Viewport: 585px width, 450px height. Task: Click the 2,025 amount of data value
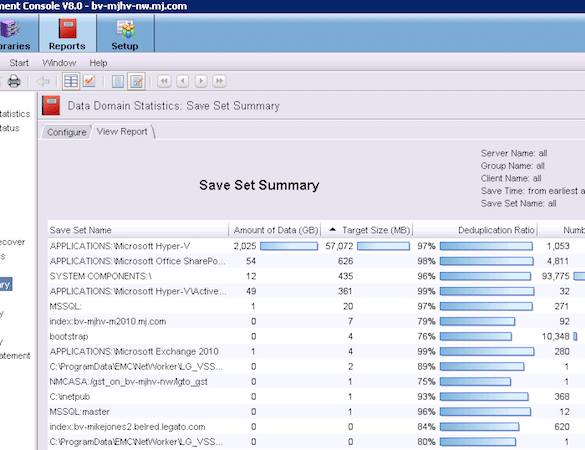pyautogui.click(x=245, y=246)
